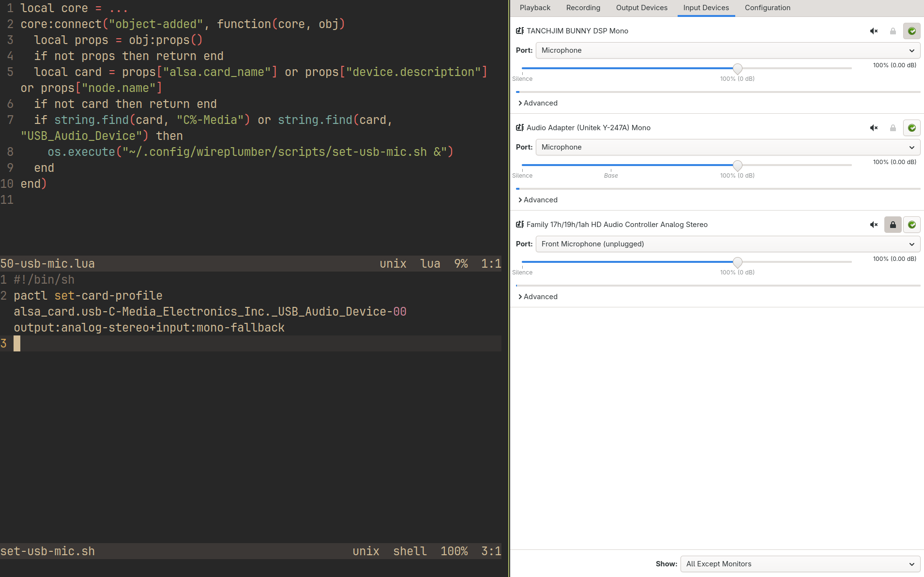Click the set-usb-mic.sh filename in the status line

click(x=47, y=551)
